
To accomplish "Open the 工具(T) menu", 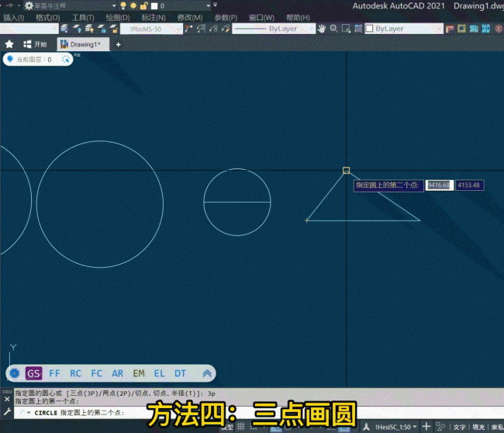I will coord(83,18).
